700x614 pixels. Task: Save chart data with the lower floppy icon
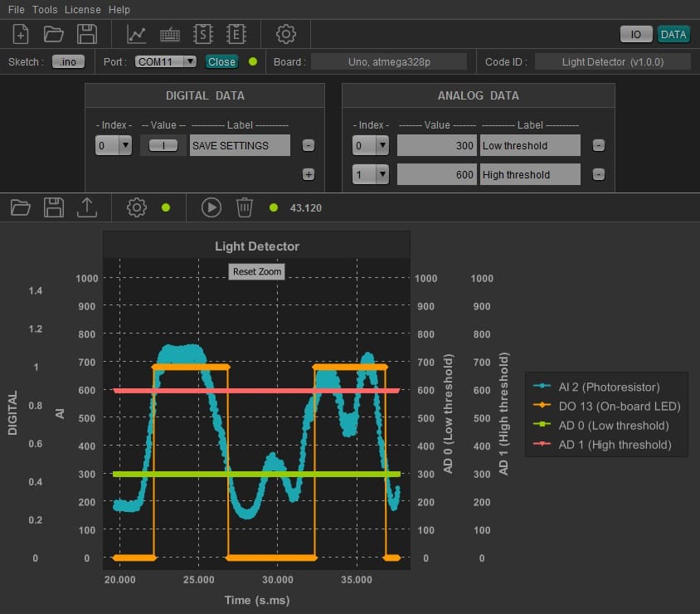point(54,207)
